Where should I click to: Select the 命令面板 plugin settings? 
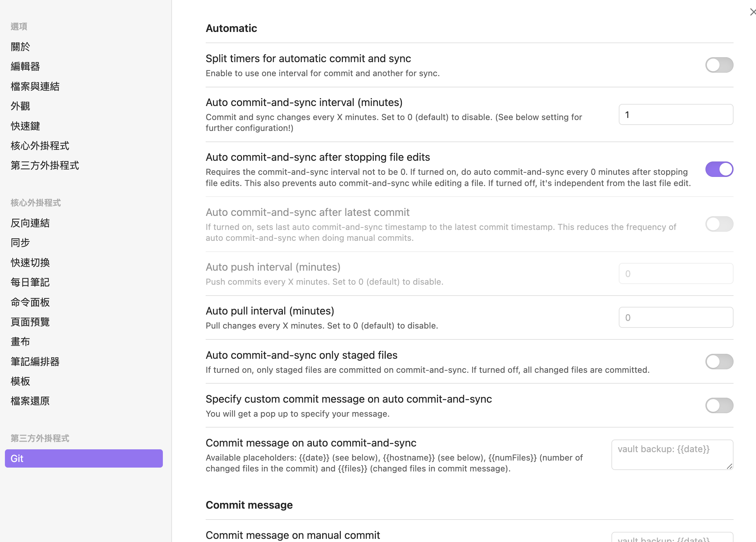click(30, 302)
